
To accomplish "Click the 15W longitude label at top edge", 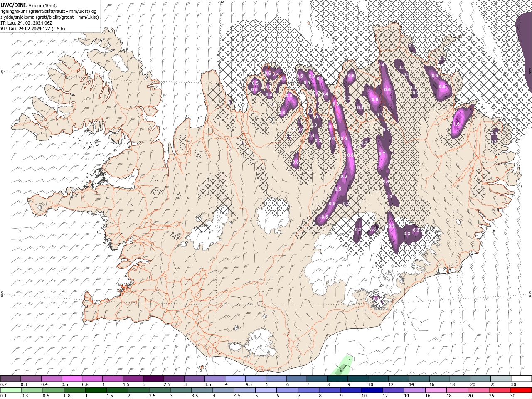I will (x=440, y=2).
